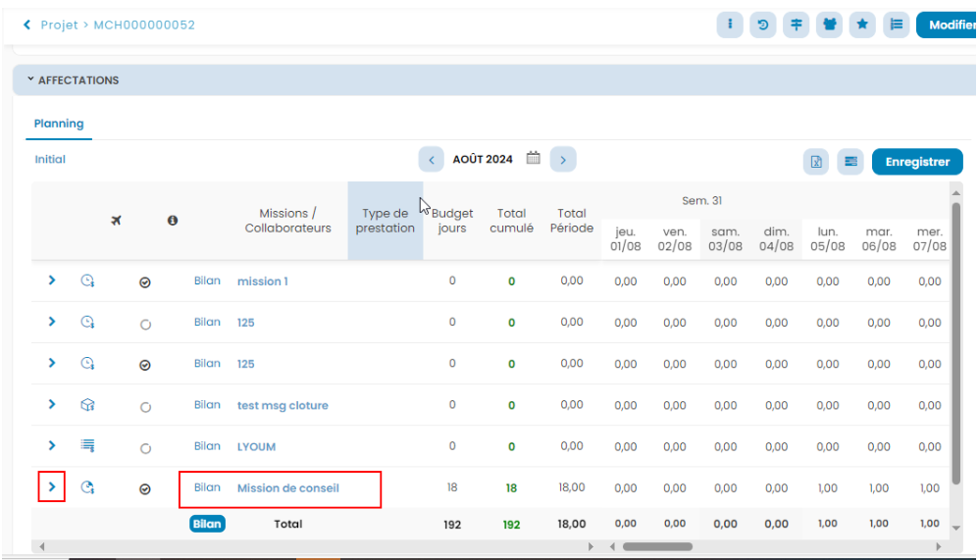This screenshot has width=978, height=560.
Task: Click the calendar icon next to AOÛT 2024
Action: coord(534,159)
